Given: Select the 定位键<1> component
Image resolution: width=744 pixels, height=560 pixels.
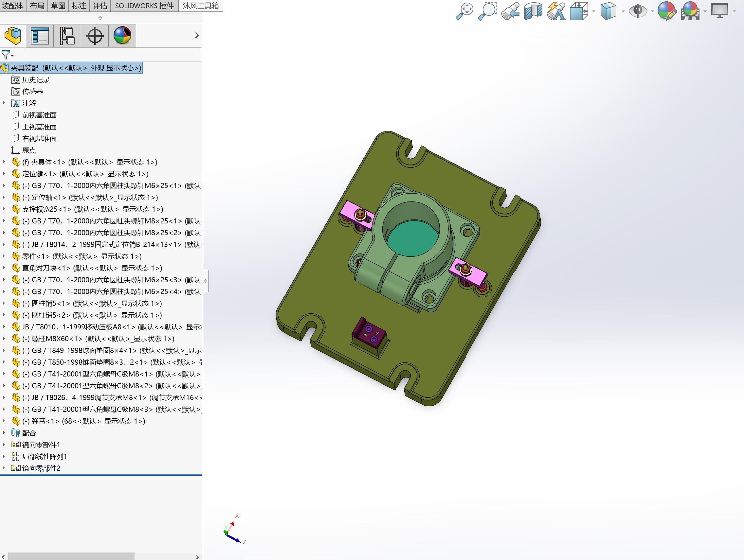Looking at the screenshot, I should 80,174.
